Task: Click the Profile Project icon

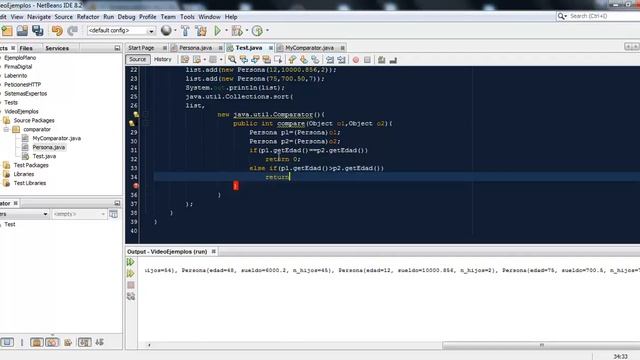Action: [x=257, y=31]
